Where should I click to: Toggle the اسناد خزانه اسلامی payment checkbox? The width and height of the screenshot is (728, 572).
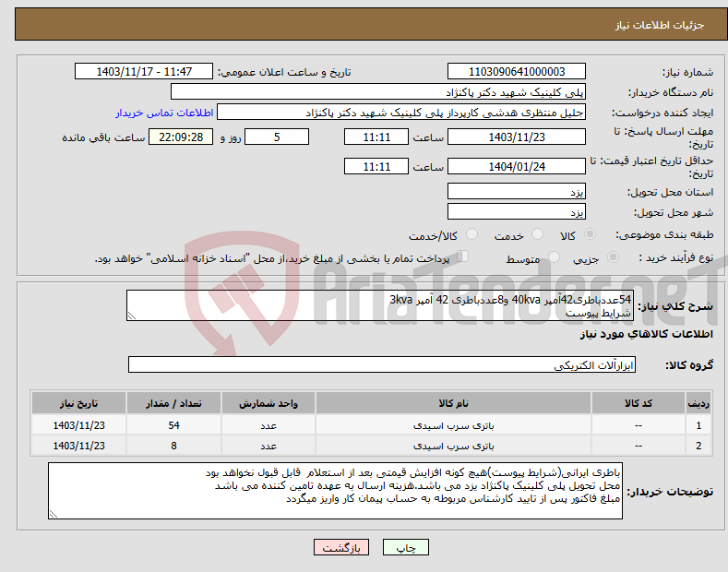click(462, 256)
